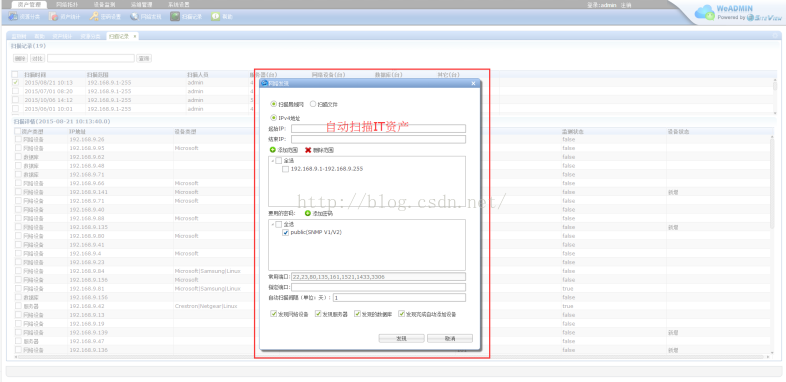This screenshot has width=786, height=382.
Task: Click into the 指定端口 field
Action: tap(378, 287)
